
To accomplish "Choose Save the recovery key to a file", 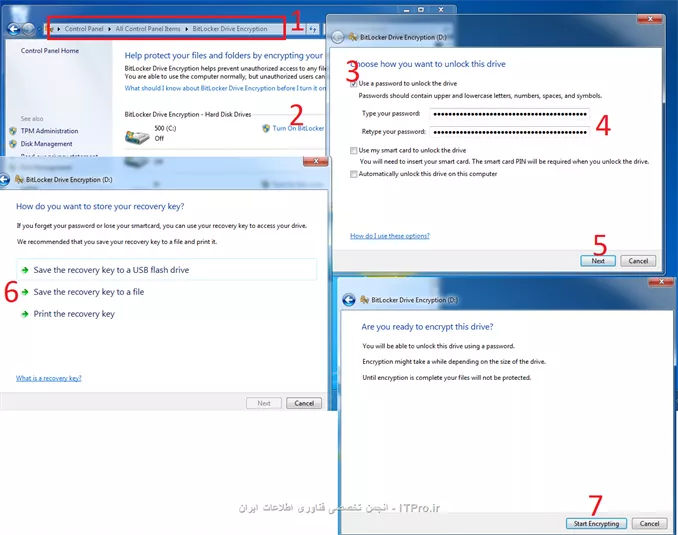I will coord(89,292).
